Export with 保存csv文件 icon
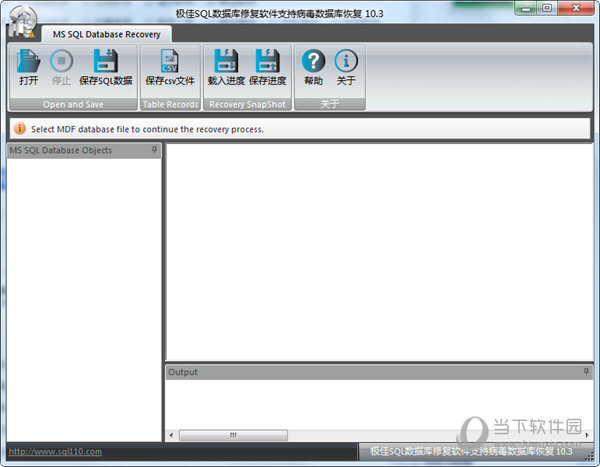600x467 pixels. click(170, 61)
